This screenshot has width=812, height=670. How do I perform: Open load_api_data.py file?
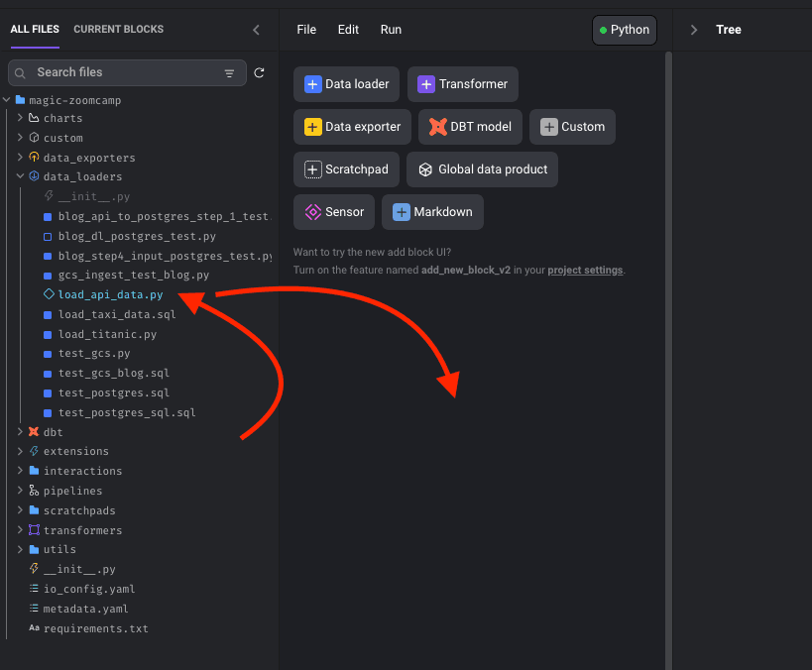point(110,294)
